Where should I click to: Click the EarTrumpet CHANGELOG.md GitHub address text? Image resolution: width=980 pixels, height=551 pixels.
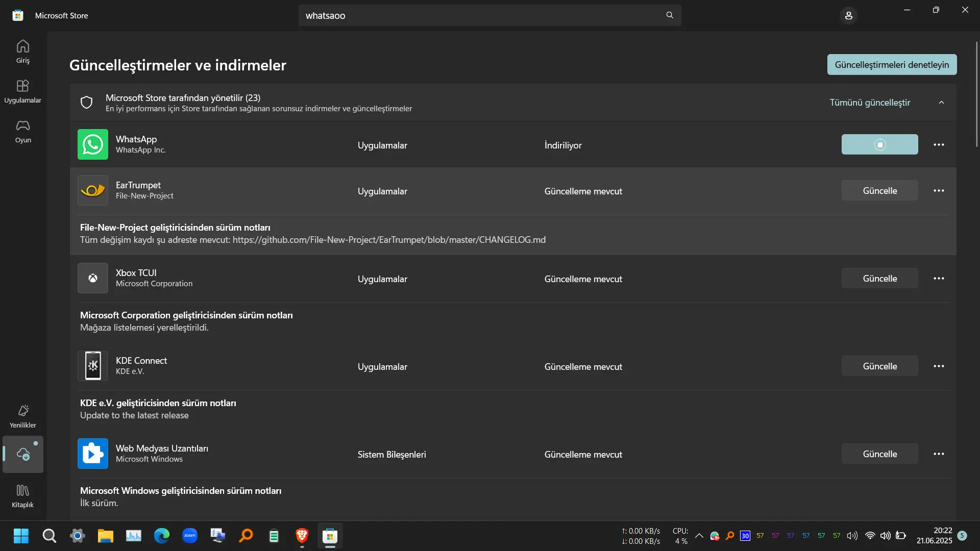point(389,240)
